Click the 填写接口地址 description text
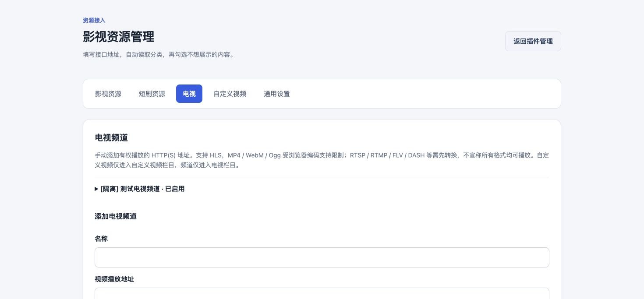This screenshot has height=299, width=644. pos(158,55)
